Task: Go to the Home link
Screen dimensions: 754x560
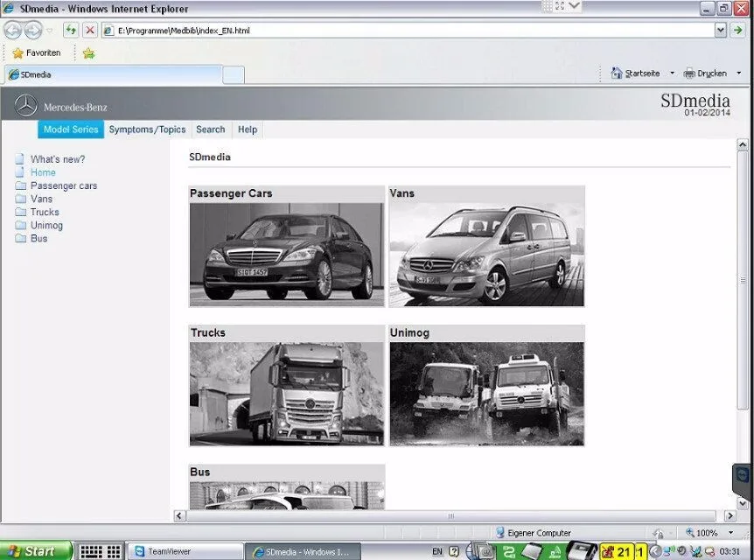Action: 43,172
